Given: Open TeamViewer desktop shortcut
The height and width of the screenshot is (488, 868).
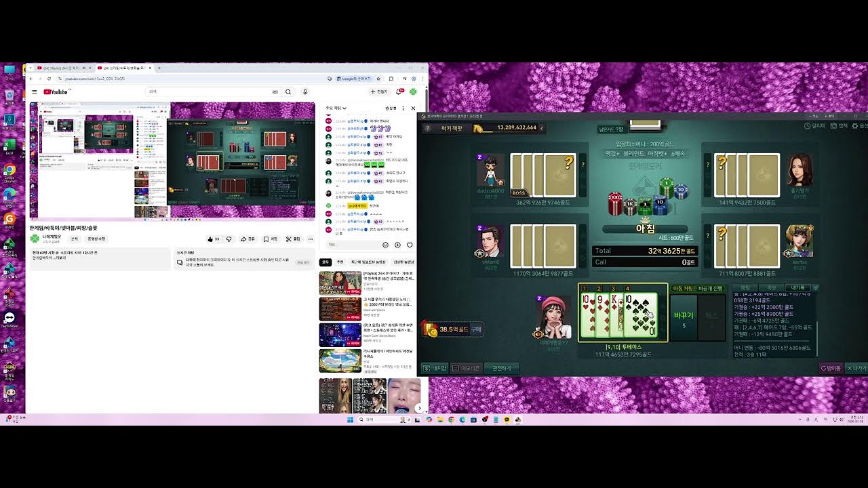Looking at the screenshot, I should click(x=9, y=319).
